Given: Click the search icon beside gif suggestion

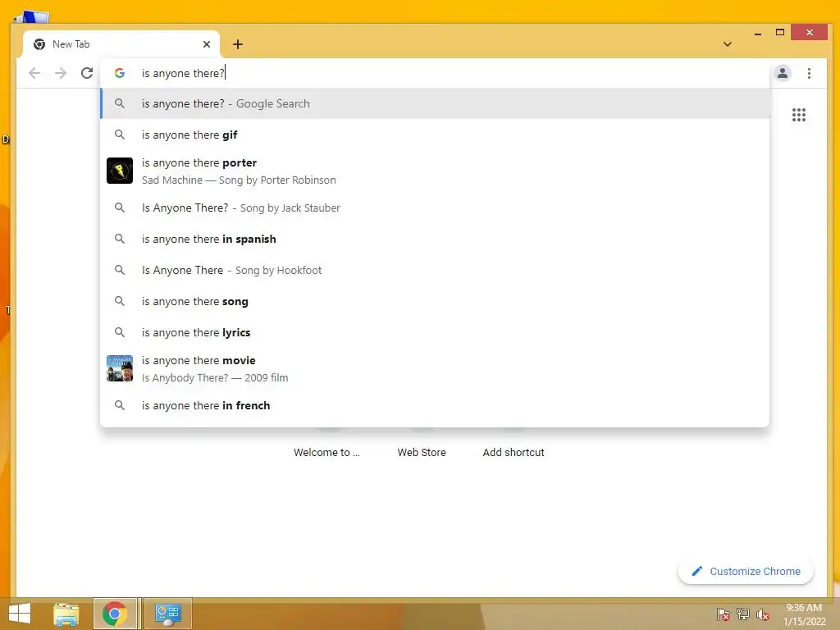Looking at the screenshot, I should point(120,135).
